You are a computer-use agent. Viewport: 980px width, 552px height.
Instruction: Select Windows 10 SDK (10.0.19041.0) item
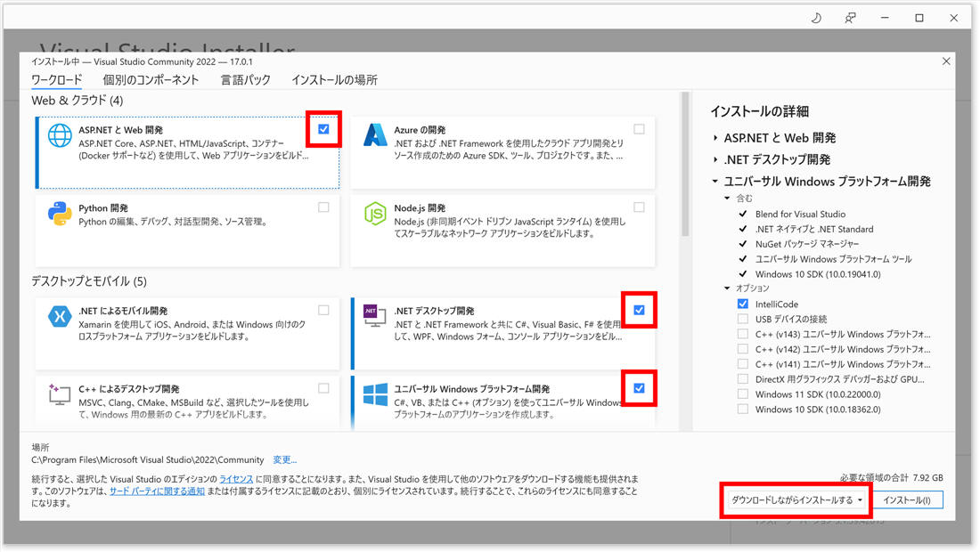(818, 274)
